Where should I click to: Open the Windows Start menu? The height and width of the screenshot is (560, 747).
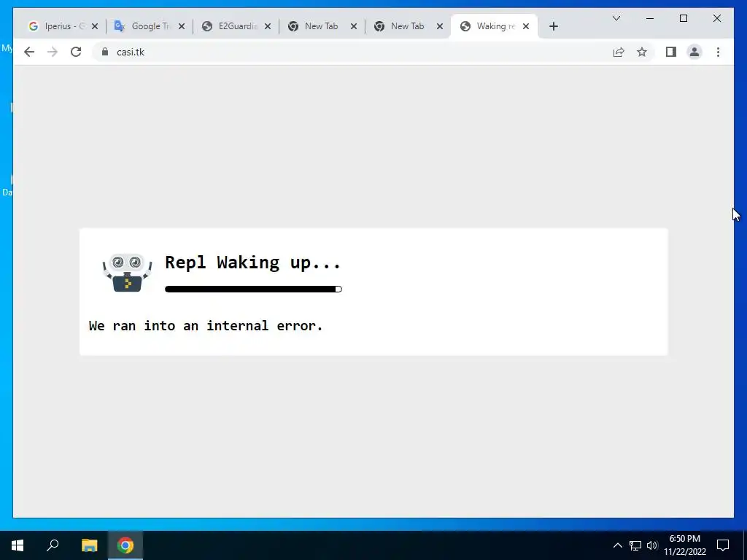(x=18, y=545)
